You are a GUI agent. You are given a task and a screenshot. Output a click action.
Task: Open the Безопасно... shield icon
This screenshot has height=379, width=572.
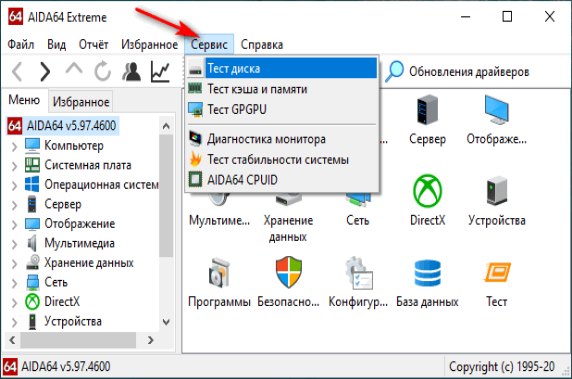(289, 272)
